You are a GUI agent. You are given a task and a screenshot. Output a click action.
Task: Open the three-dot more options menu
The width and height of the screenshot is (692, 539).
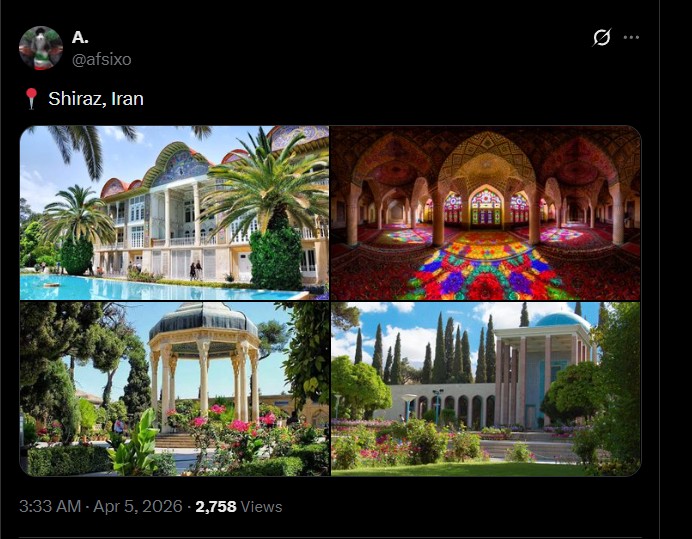(631, 38)
